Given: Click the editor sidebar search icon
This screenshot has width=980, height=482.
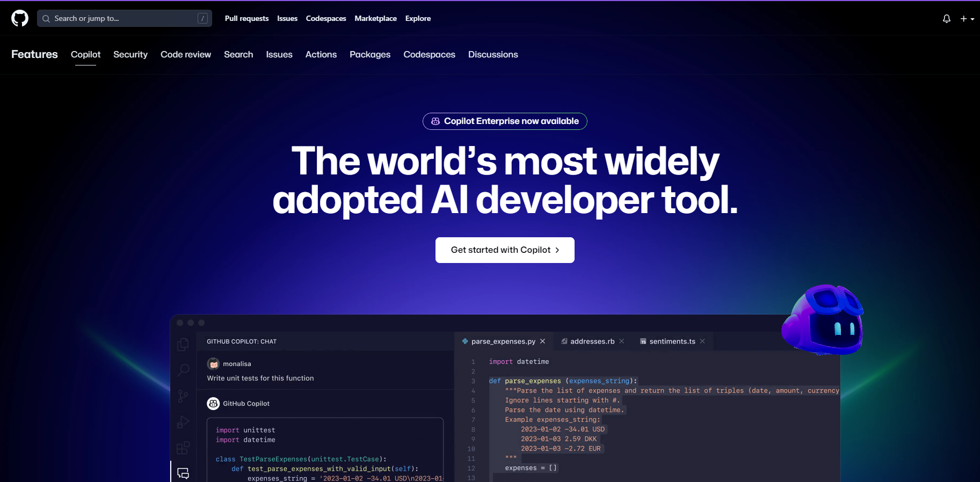Looking at the screenshot, I should 183,370.
